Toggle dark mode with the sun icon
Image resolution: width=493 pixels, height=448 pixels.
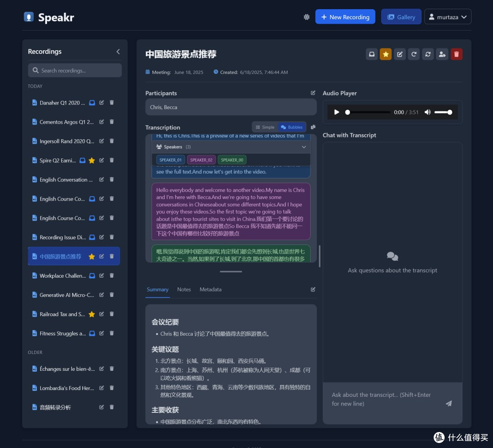307,17
